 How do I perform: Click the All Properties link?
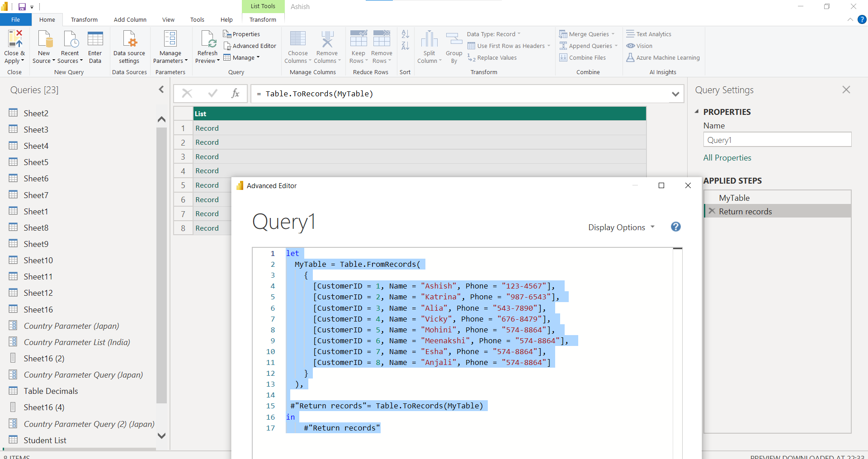(x=727, y=157)
